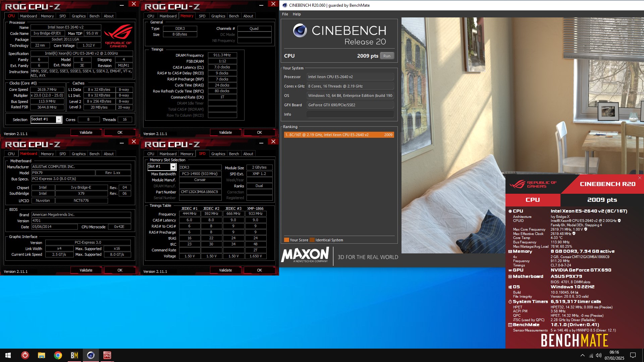Open the Slot #1 memory slot dropdown
The image size is (644, 362).
[173, 167]
